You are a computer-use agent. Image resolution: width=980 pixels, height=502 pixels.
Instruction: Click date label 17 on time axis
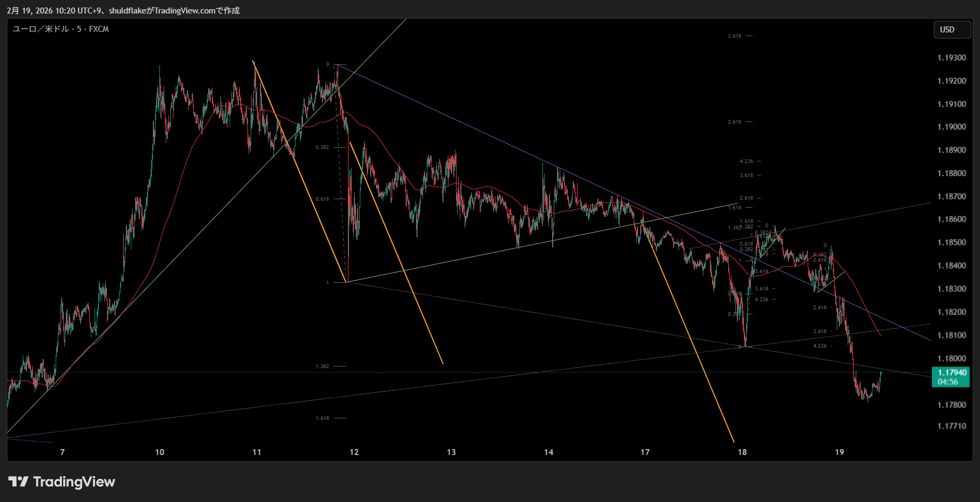(x=645, y=452)
